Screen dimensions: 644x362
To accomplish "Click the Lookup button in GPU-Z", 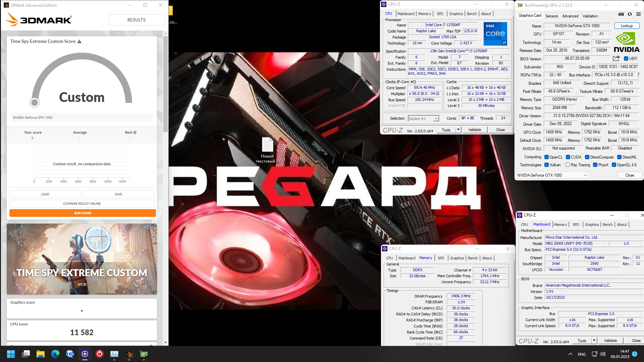I will [627, 26].
